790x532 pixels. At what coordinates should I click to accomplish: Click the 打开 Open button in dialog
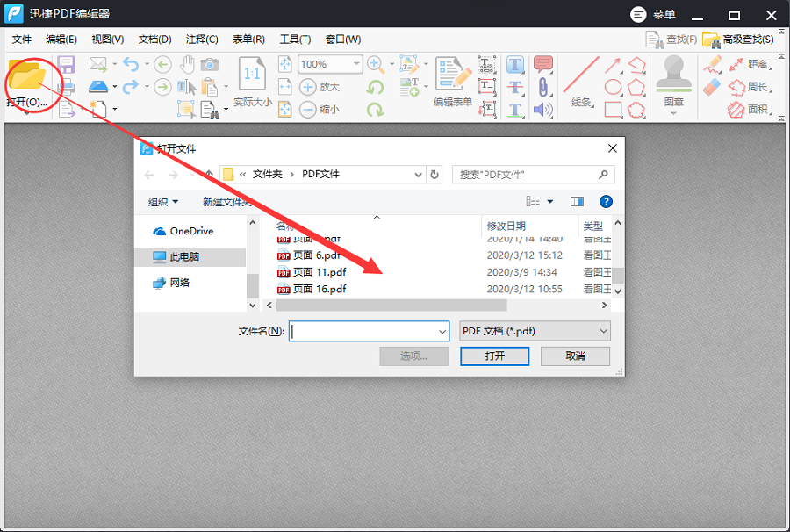[x=495, y=356]
